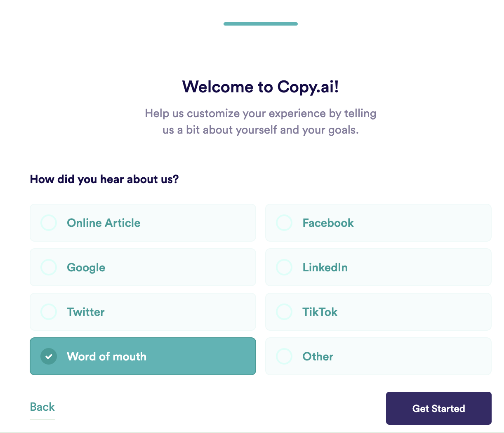Select the Other option

point(378,356)
